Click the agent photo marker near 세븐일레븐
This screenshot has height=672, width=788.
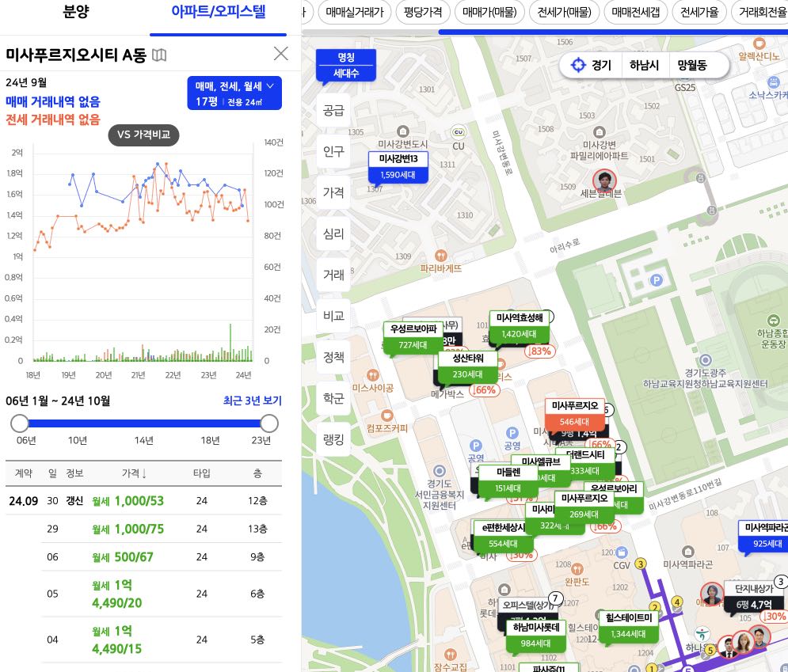point(604,182)
